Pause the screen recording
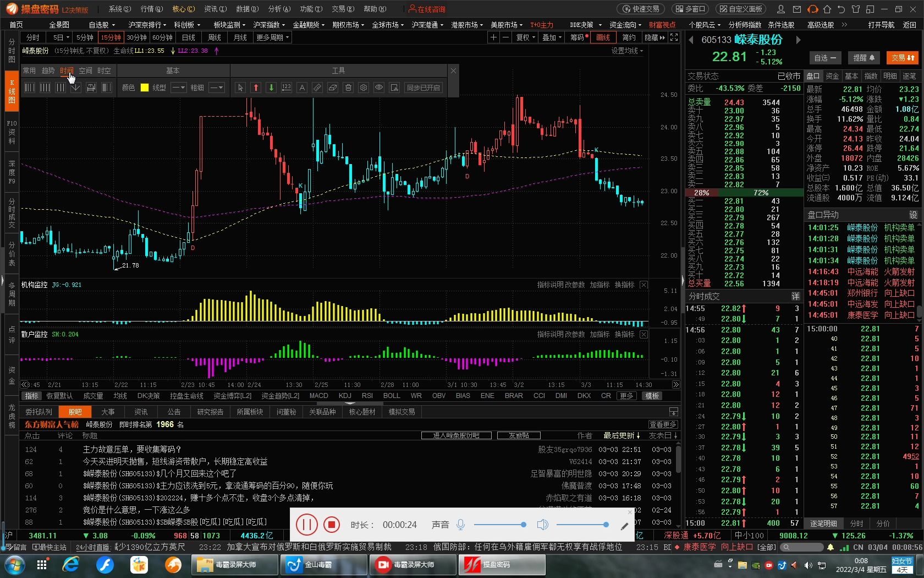 307,525
